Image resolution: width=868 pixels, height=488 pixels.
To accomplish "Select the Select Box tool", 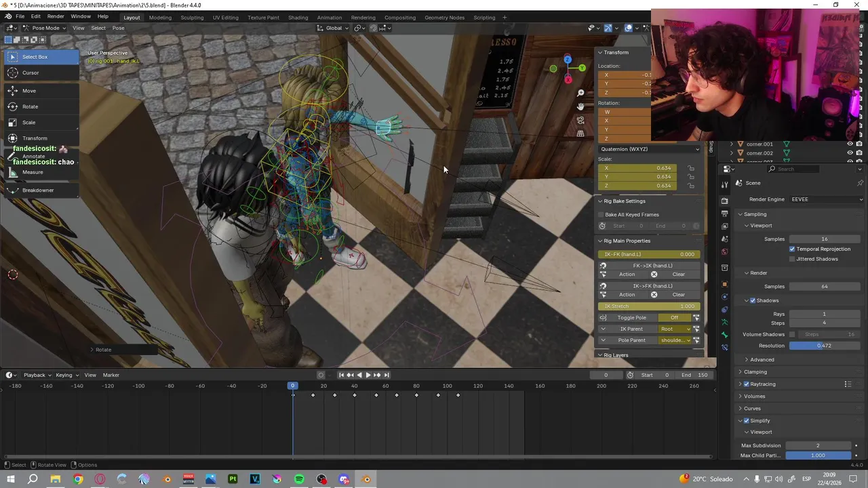I will 41,57.
